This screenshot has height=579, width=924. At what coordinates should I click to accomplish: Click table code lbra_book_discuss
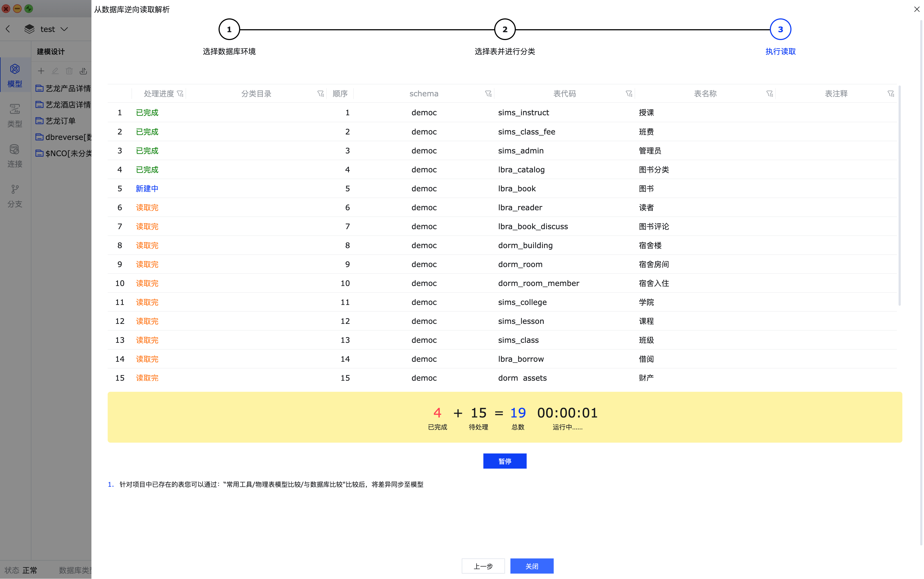point(533,226)
